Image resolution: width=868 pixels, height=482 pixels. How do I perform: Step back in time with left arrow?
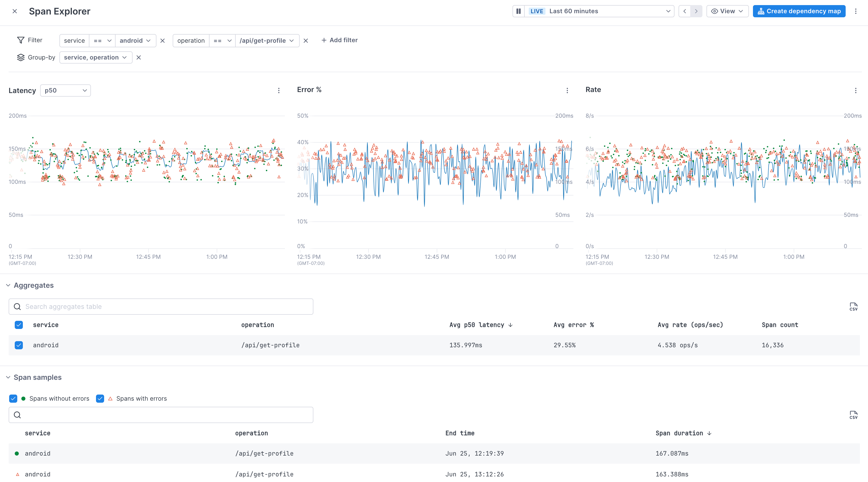coord(684,11)
